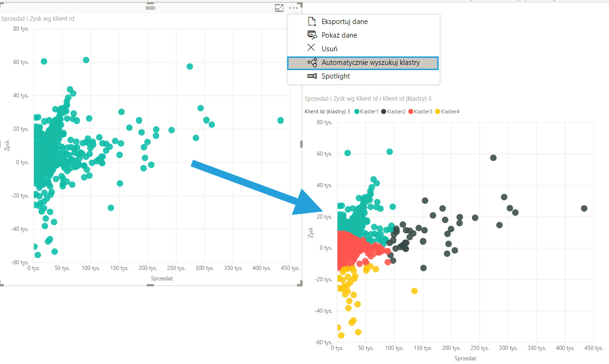The width and height of the screenshot is (609, 364).
Task: Click the red X icon beside Usuń
Action: click(311, 48)
